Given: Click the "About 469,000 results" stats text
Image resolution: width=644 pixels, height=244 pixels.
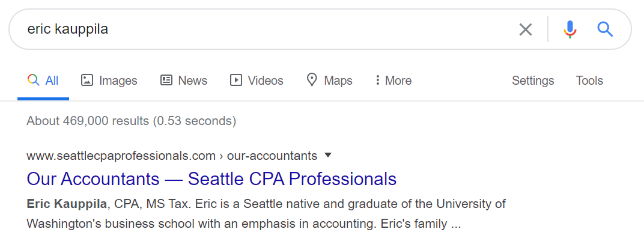Looking at the screenshot, I should (132, 121).
